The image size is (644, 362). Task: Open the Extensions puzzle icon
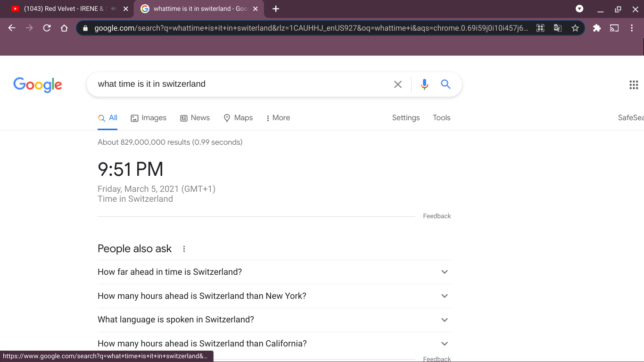point(597,28)
